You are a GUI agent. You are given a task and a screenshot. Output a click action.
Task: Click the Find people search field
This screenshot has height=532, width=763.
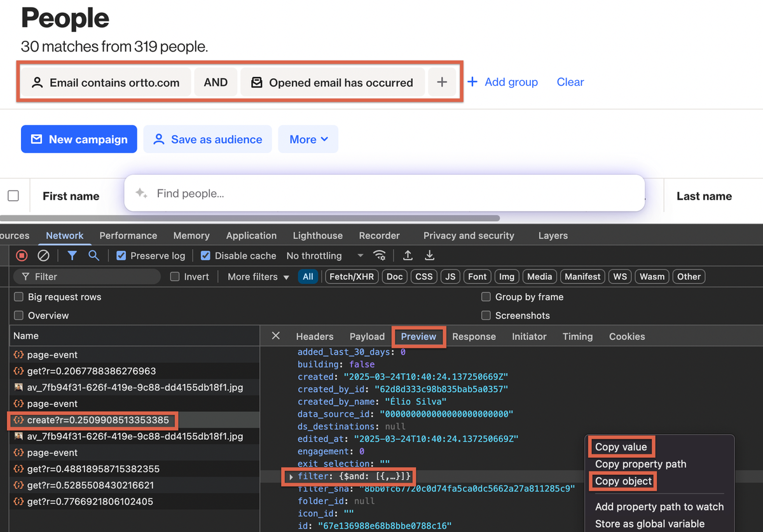coord(385,193)
